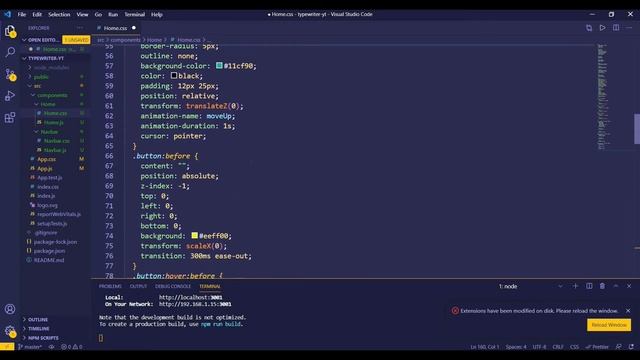This screenshot has width=640, height=360.
Task: Kill terminal with trash icon
Action: click(x=602, y=286)
